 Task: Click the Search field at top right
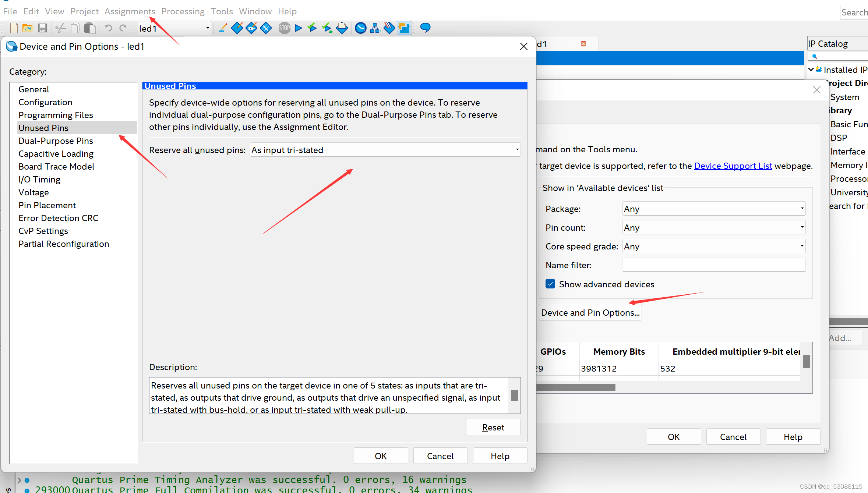[854, 13]
